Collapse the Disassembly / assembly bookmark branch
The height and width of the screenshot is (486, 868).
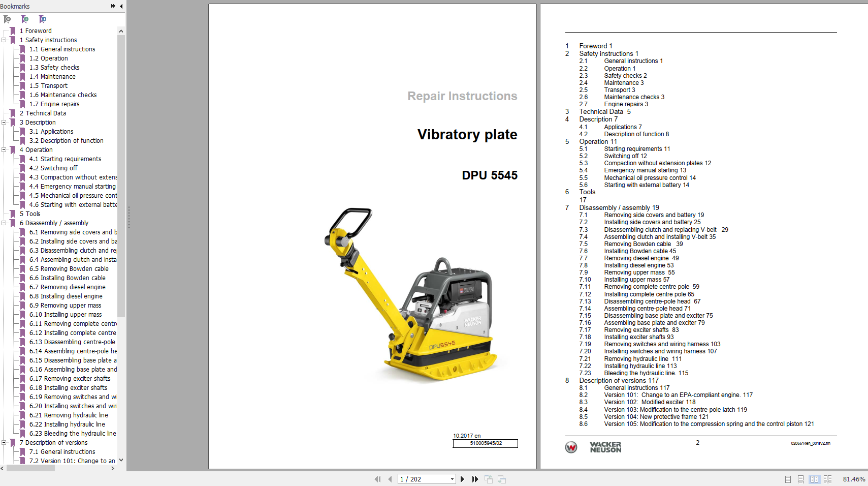pyautogui.click(x=4, y=223)
